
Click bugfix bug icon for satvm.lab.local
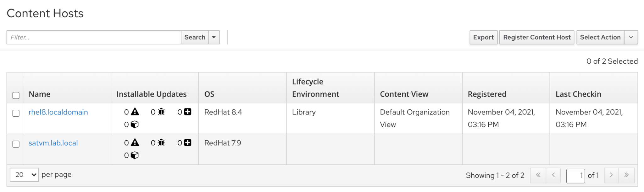tap(161, 143)
